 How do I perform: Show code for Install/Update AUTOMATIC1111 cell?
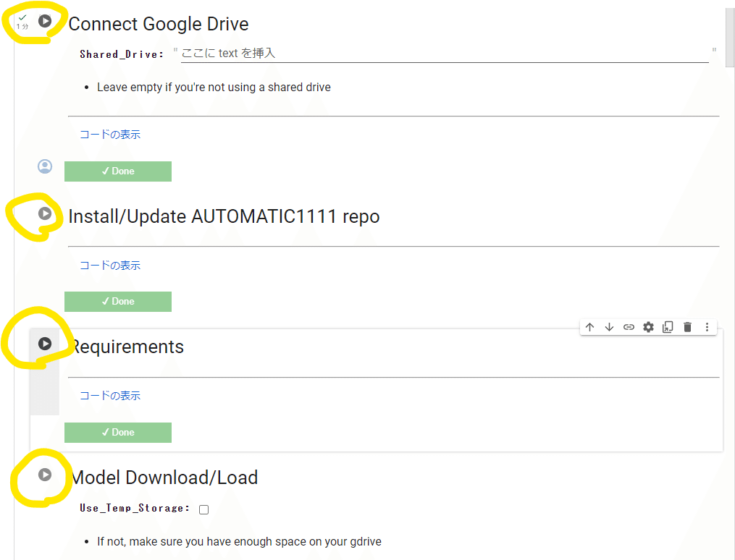(x=110, y=266)
